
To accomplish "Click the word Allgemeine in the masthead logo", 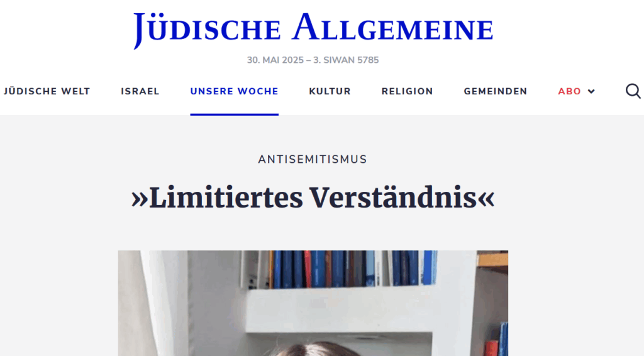I will click(x=392, y=27).
